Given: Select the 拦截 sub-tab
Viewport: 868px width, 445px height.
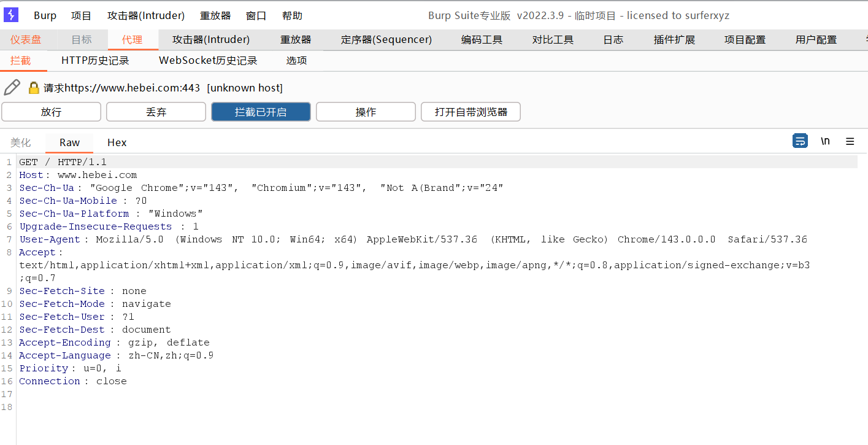Looking at the screenshot, I should (x=20, y=60).
